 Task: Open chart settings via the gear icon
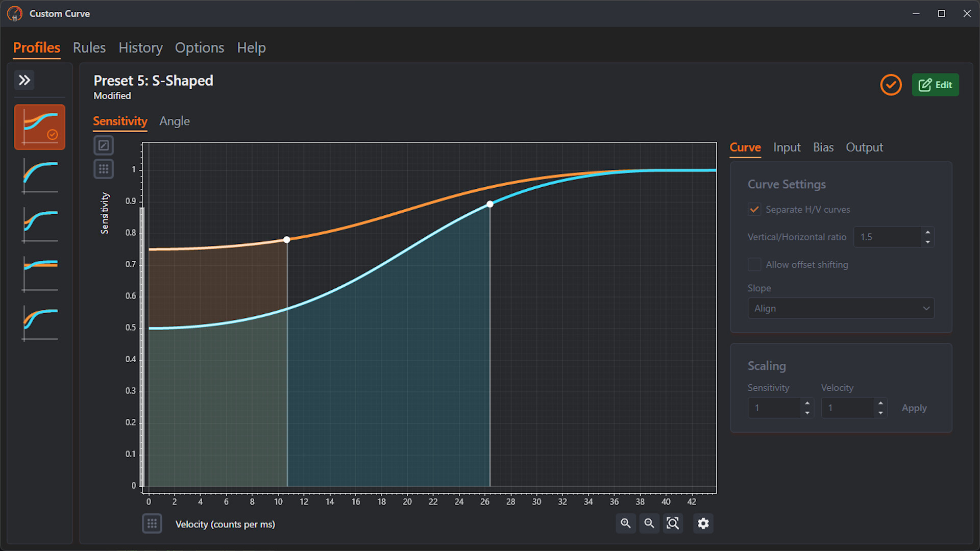pyautogui.click(x=703, y=523)
